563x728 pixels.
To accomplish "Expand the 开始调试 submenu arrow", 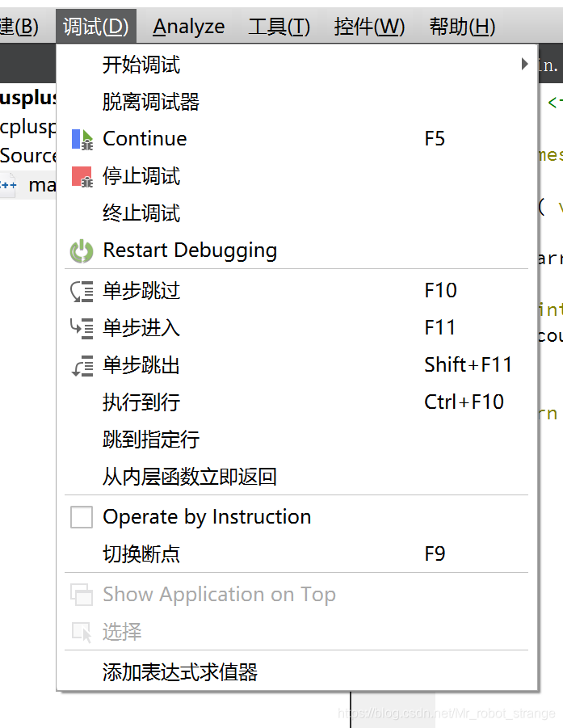I will coord(524,64).
